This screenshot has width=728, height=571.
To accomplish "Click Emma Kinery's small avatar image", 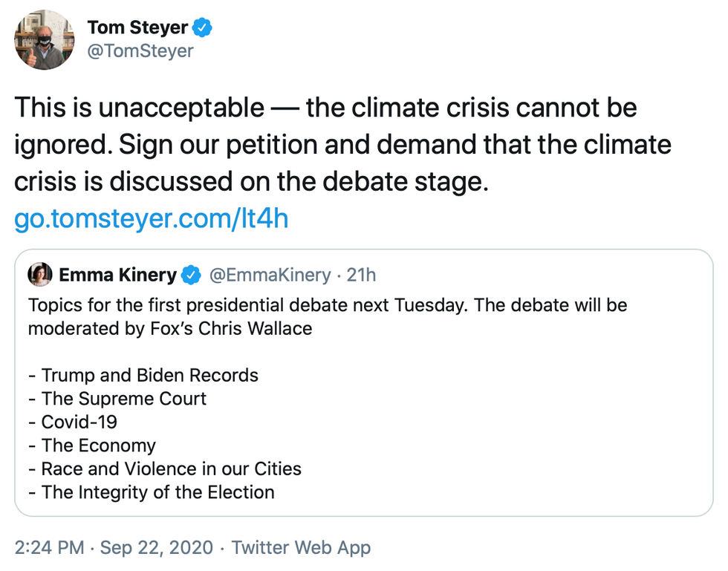I will click(x=39, y=275).
